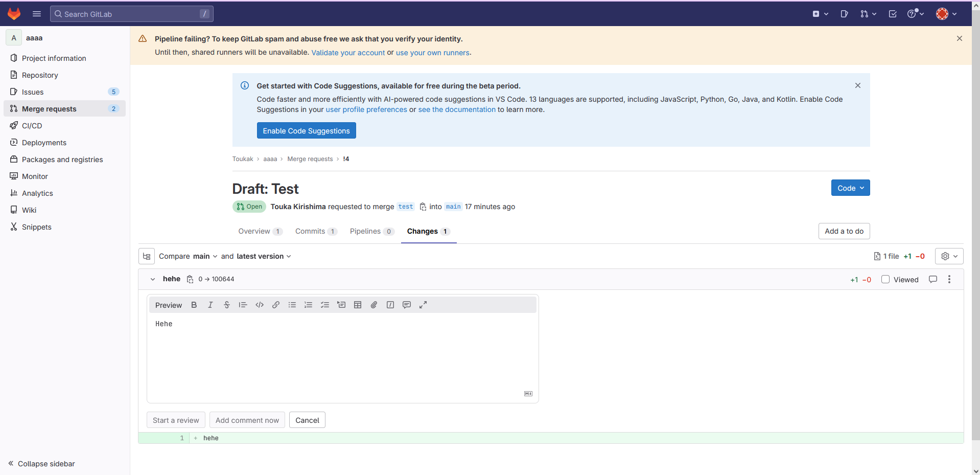Open the Code dropdown button
Viewport: 980px width, 475px height.
pos(850,188)
